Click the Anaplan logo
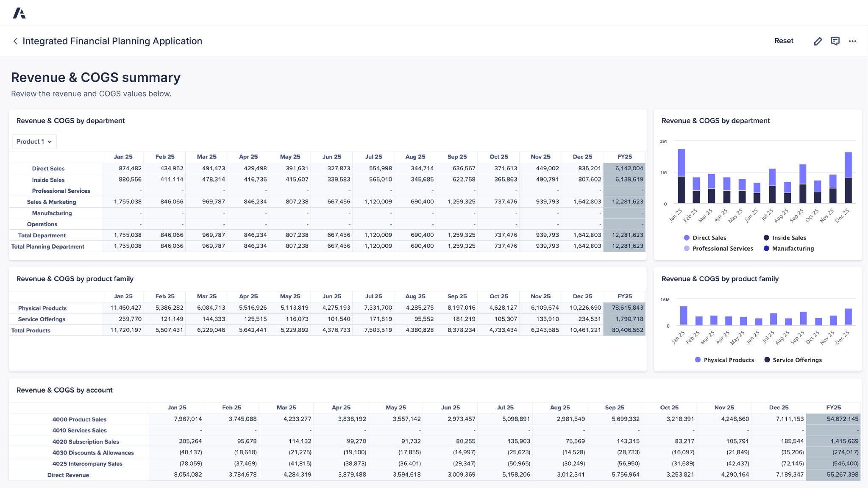This screenshot has height=488, width=868. [19, 13]
